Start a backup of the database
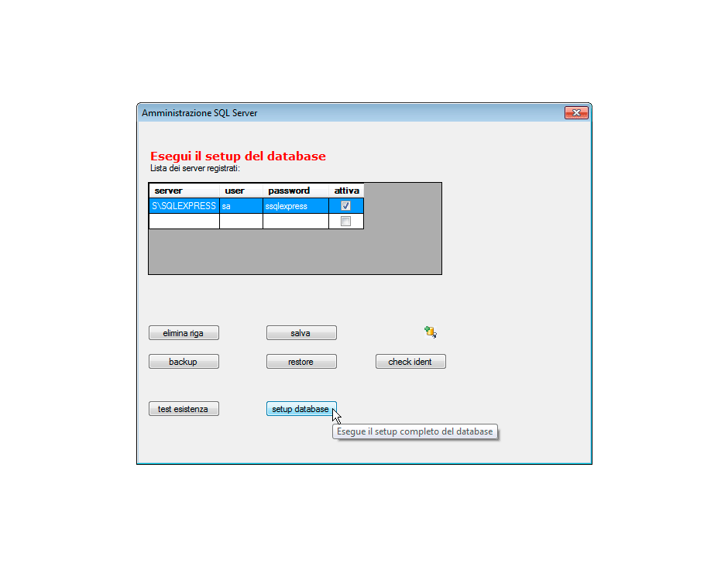The image size is (728, 567). [184, 361]
